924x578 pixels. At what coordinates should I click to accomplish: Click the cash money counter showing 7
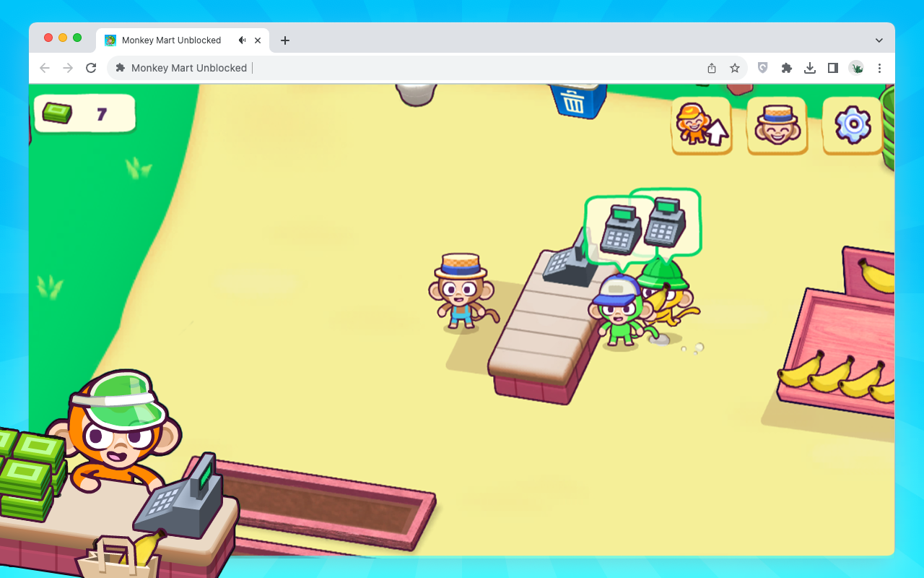[x=84, y=113]
